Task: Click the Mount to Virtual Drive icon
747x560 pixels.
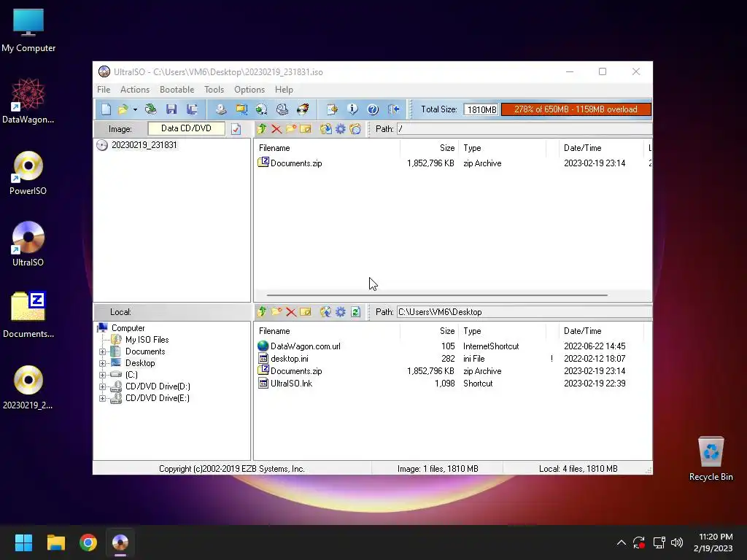Action: point(282,109)
